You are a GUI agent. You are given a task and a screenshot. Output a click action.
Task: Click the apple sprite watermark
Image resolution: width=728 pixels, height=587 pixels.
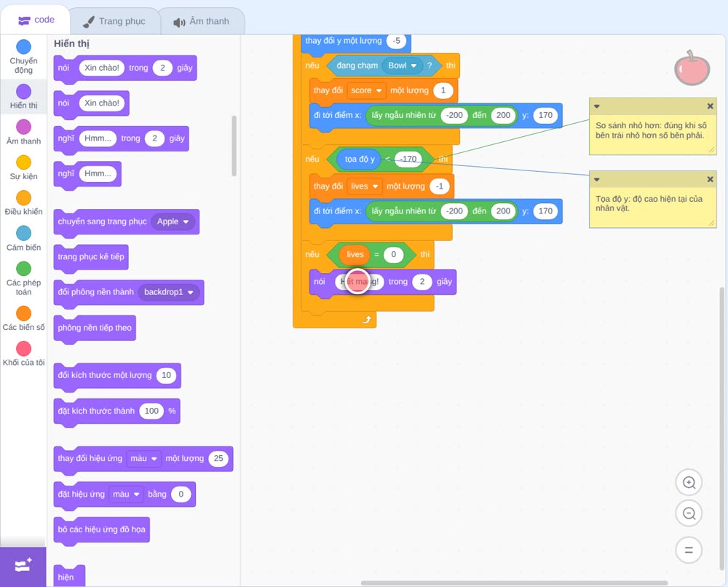[692, 68]
